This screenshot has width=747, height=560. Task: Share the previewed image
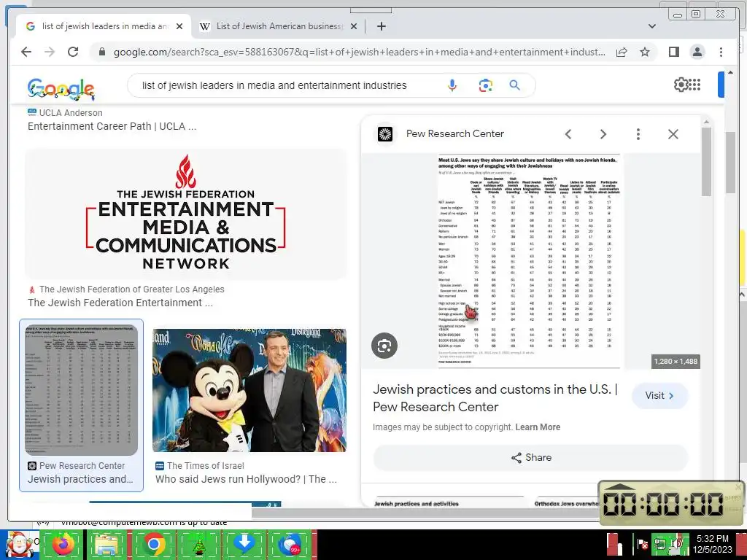531,458
